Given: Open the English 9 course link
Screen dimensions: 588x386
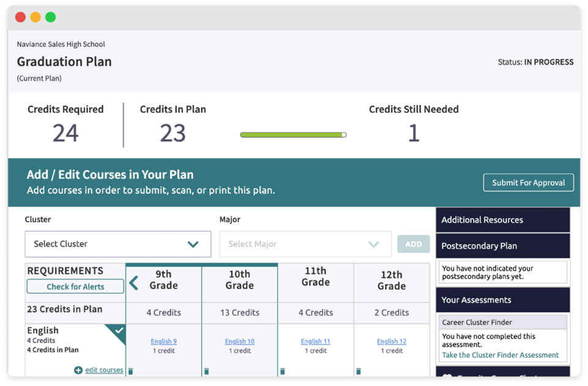Looking at the screenshot, I should click(x=164, y=341).
